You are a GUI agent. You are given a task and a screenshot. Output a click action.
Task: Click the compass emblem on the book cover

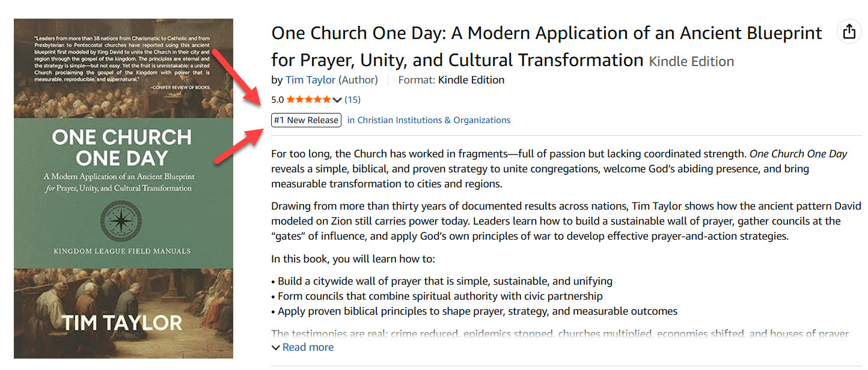(x=121, y=220)
